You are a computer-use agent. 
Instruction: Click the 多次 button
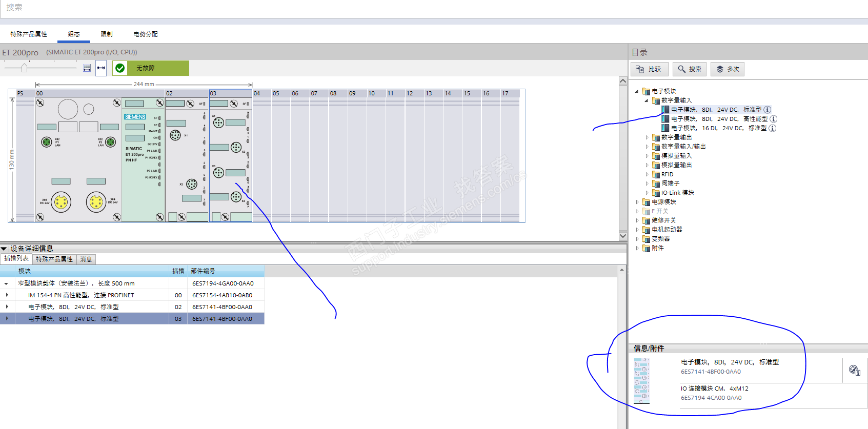[728, 69]
